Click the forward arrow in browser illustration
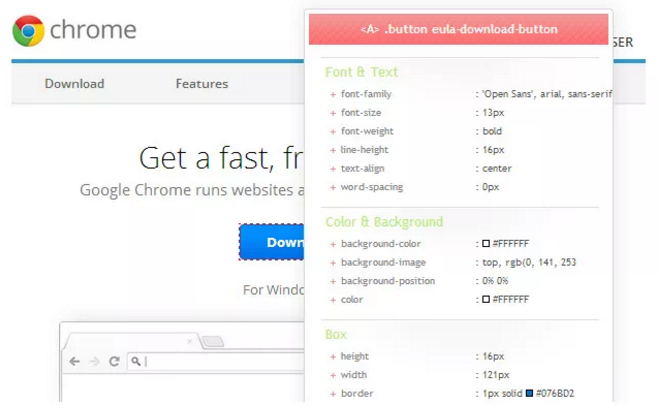This screenshot has height=410, width=659. 95,361
